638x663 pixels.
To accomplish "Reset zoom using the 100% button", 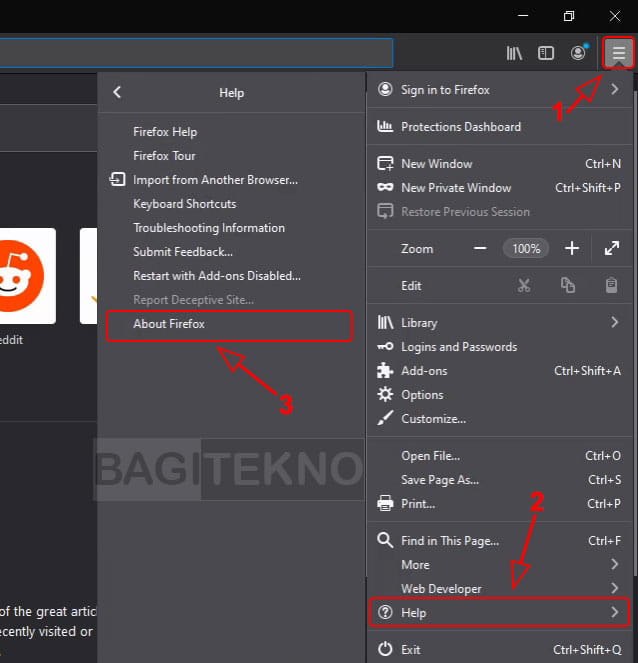I will (x=526, y=248).
